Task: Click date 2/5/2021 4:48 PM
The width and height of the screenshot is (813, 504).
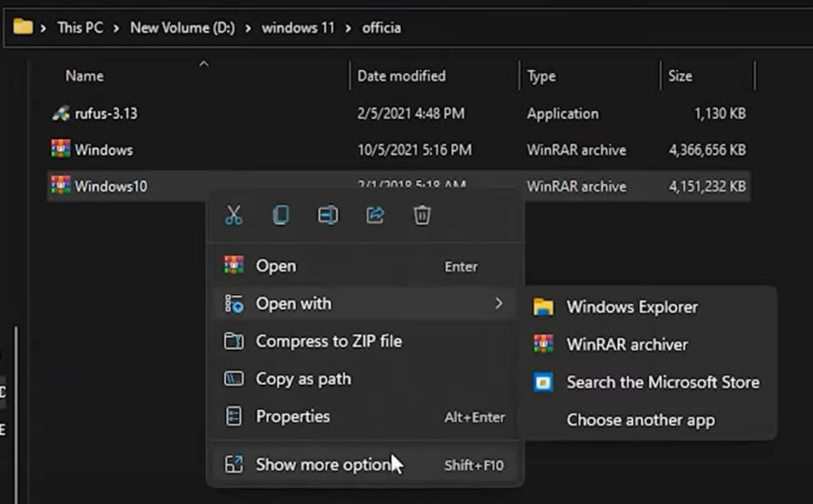Action: 410,113
